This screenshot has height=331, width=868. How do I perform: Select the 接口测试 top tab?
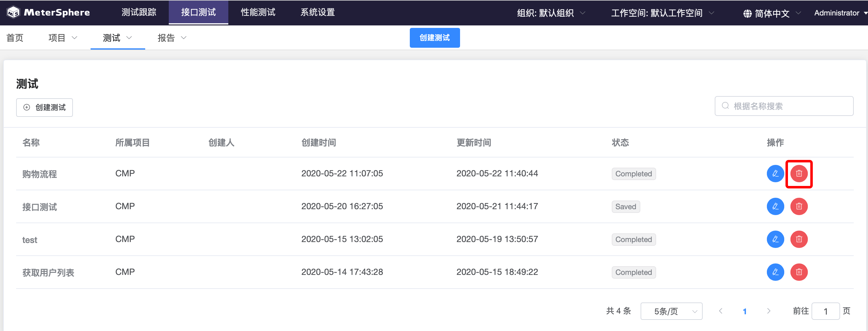click(199, 12)
